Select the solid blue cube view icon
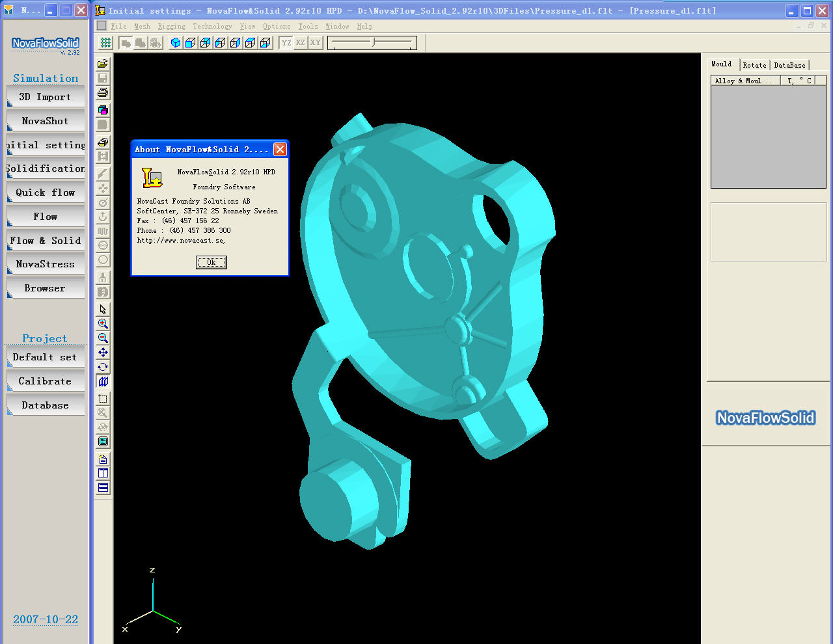Image resolution: width=833 pixels, height=644 pixels. coord(175,43)
